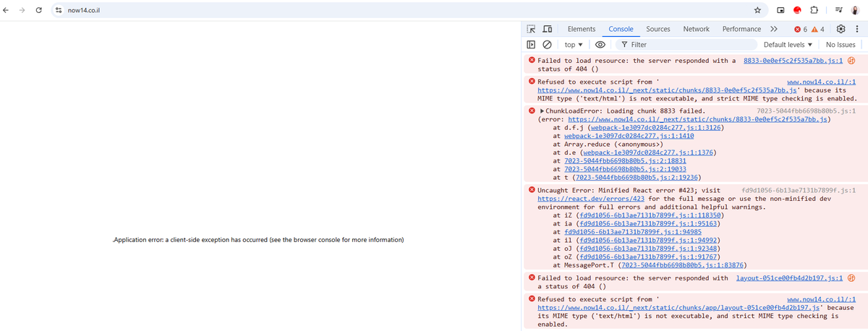Open the 7023-5044fbb6698b80b5.js:2:18831 link

click(x=625, y=160)
